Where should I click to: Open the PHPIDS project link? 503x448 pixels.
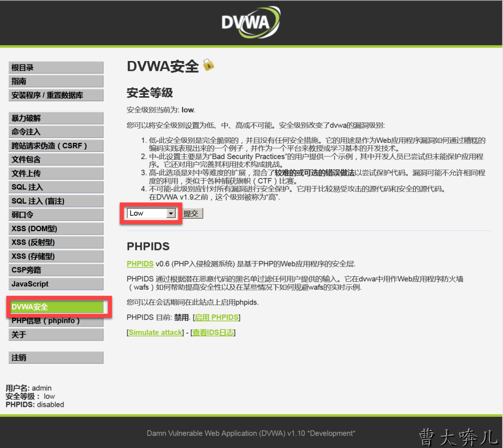(x=140, y=263)
